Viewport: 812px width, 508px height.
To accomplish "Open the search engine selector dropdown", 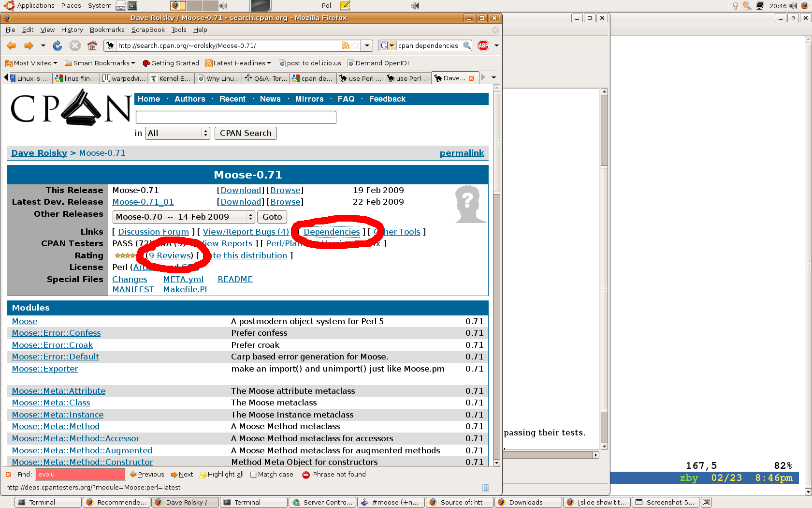I will [x=387, y=45].
